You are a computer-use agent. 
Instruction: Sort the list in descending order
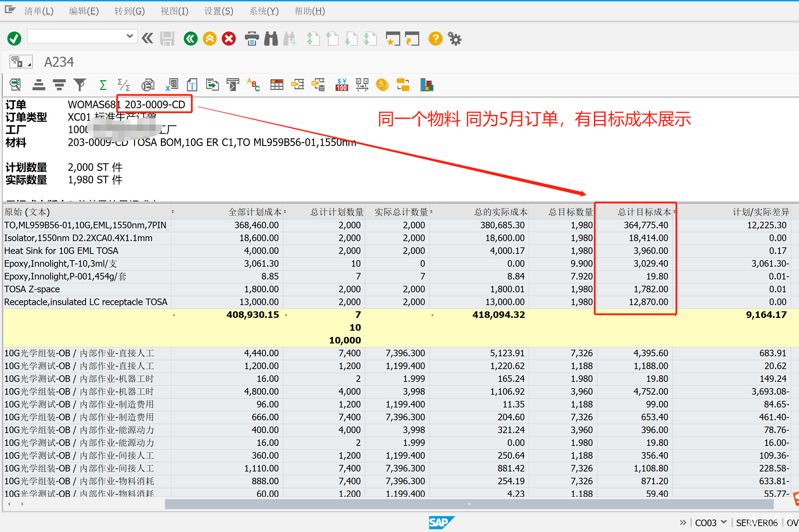coord(59,85)
